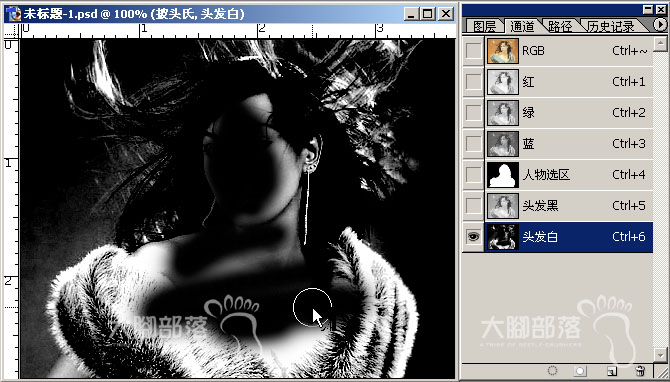Viewport: 670px width, 382px height.
Task: Switch to the 图层 tab
Action: [x=485, y=26]
